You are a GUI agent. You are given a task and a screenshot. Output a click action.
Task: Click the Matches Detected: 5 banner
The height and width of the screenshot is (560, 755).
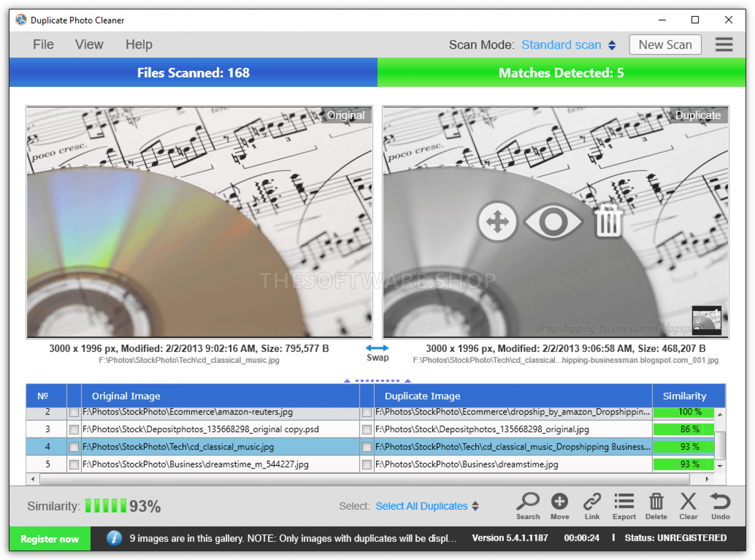tap(561, 73)
